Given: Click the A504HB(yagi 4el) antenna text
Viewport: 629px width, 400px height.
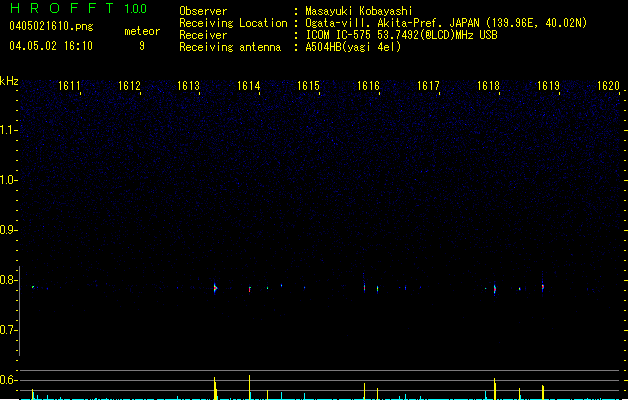Looking at the screenshot, I should pyautogui.click(x=353, y=47).
